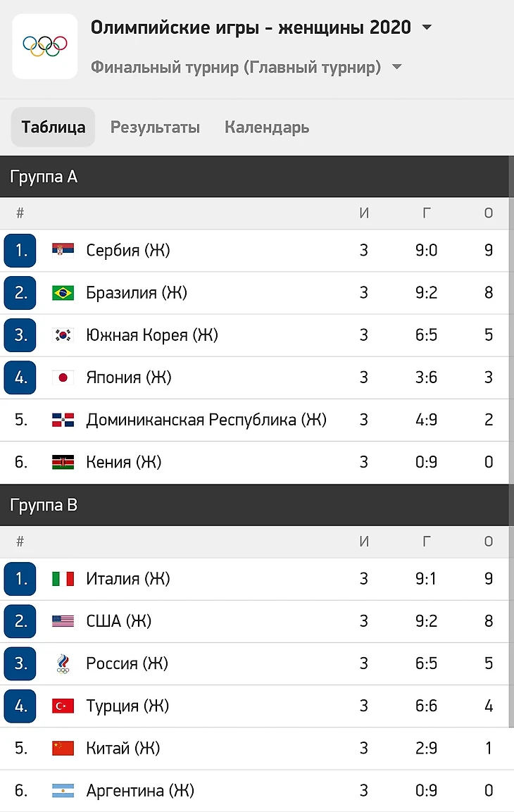Click the Olympic rings tournament logo
The height and width of the screenshot is (812, 514).
pyautogui.click(x=45, y=46)
